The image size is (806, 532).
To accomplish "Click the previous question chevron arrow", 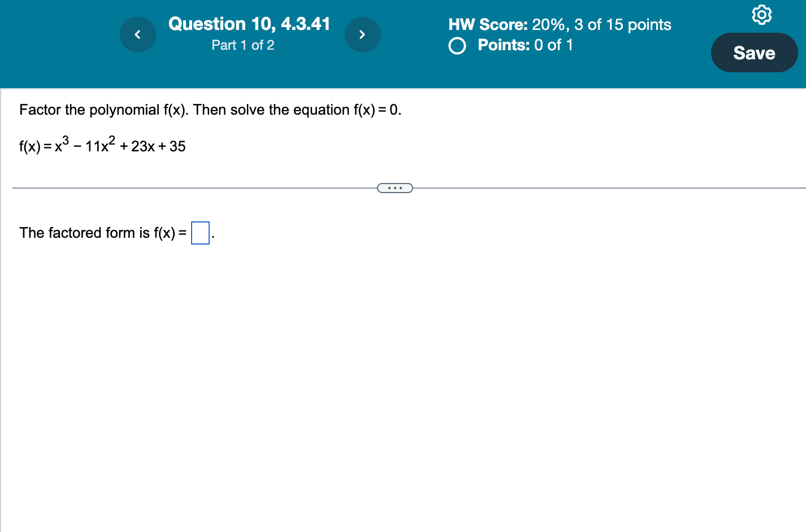I will click(x=137, y=34).
